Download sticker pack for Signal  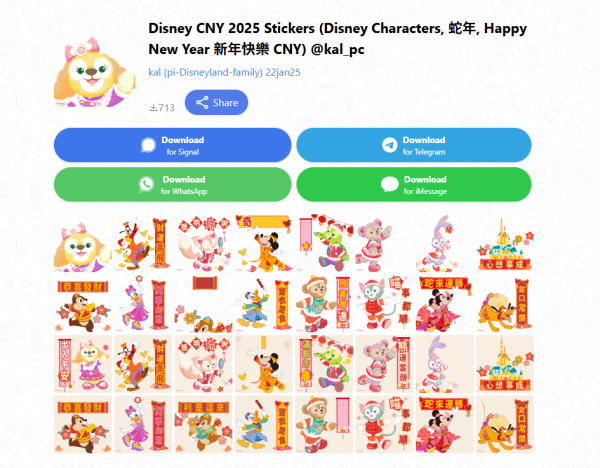173,145
